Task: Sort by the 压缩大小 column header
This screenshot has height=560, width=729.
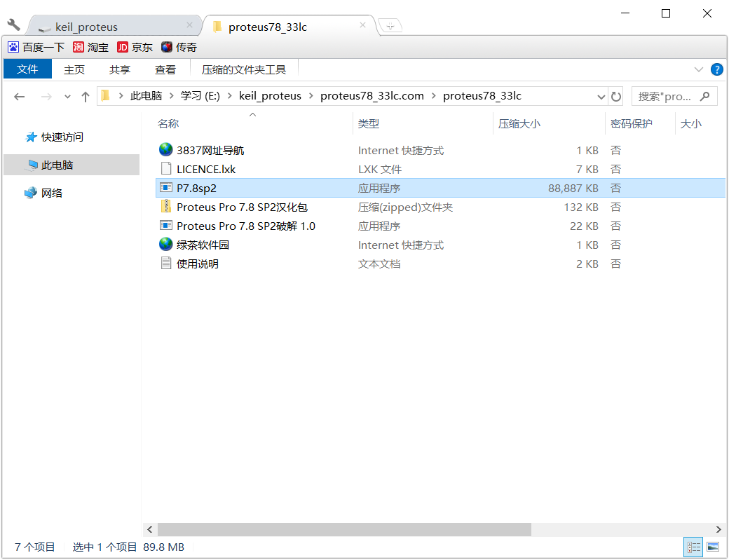Action: click(x=519, y=123)
